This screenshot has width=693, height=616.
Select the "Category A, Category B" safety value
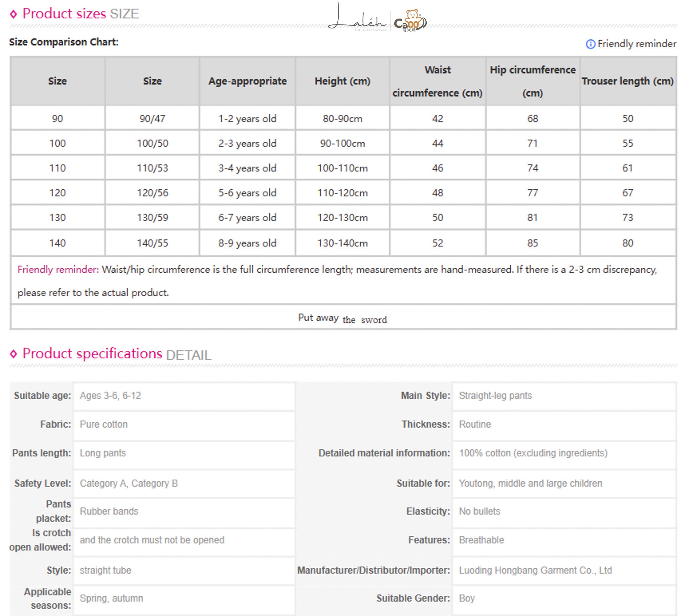pyautogui.click(x=129, y=483)
